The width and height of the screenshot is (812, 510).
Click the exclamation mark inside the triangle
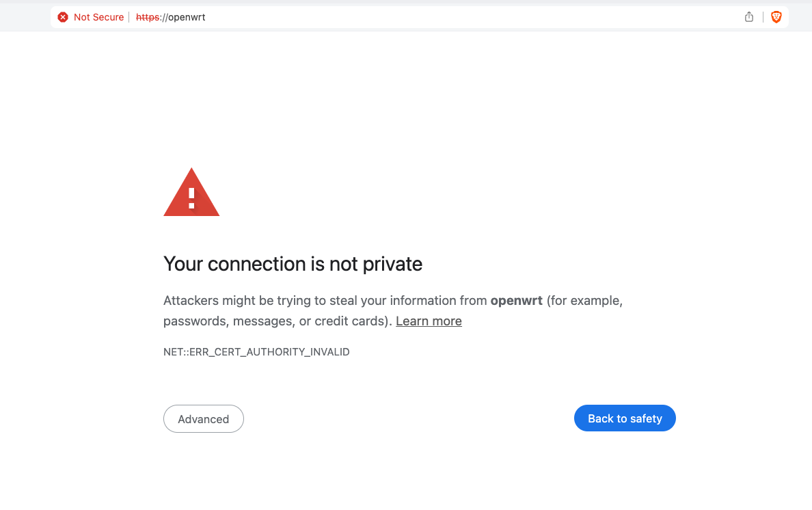tap(191, 198)
